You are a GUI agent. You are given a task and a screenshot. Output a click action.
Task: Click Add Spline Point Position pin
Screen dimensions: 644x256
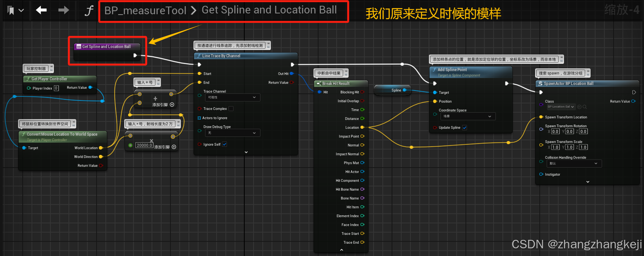[x=435, y=101]
